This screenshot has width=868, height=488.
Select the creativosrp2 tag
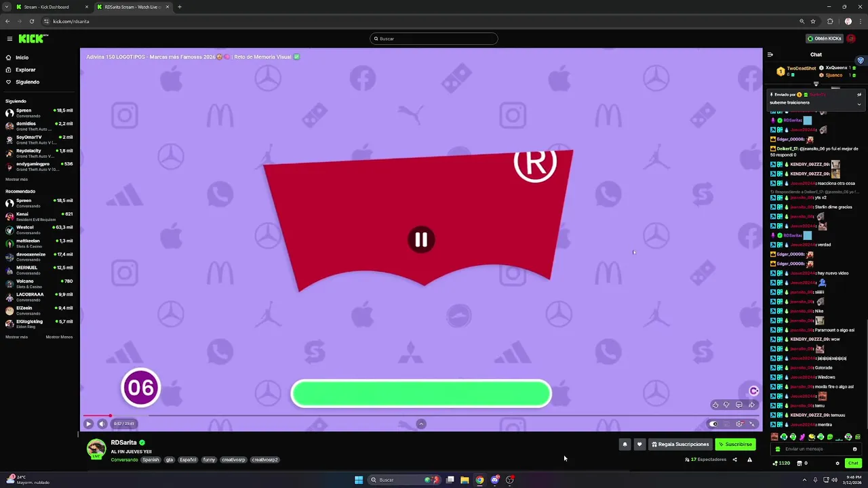click(264, 460)
